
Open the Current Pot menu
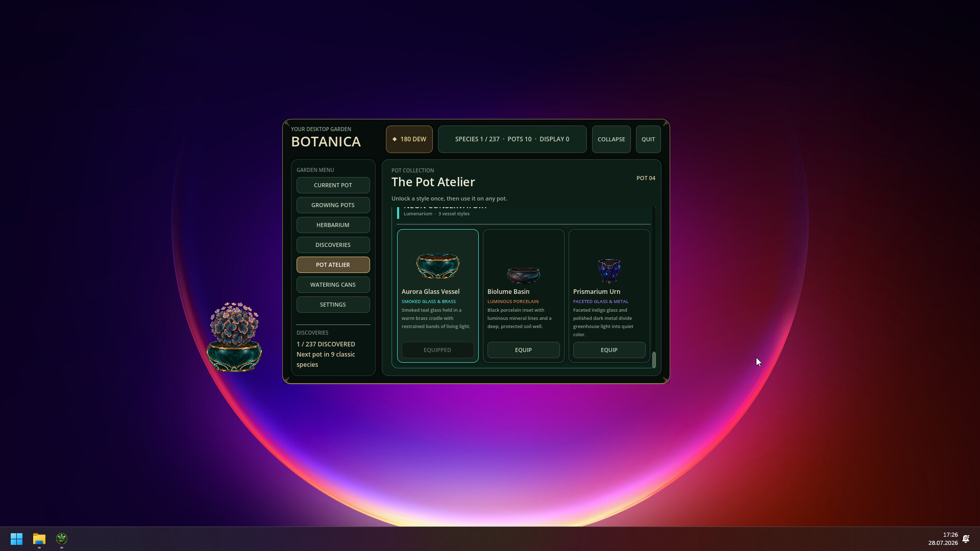click(x=333, y=185)
